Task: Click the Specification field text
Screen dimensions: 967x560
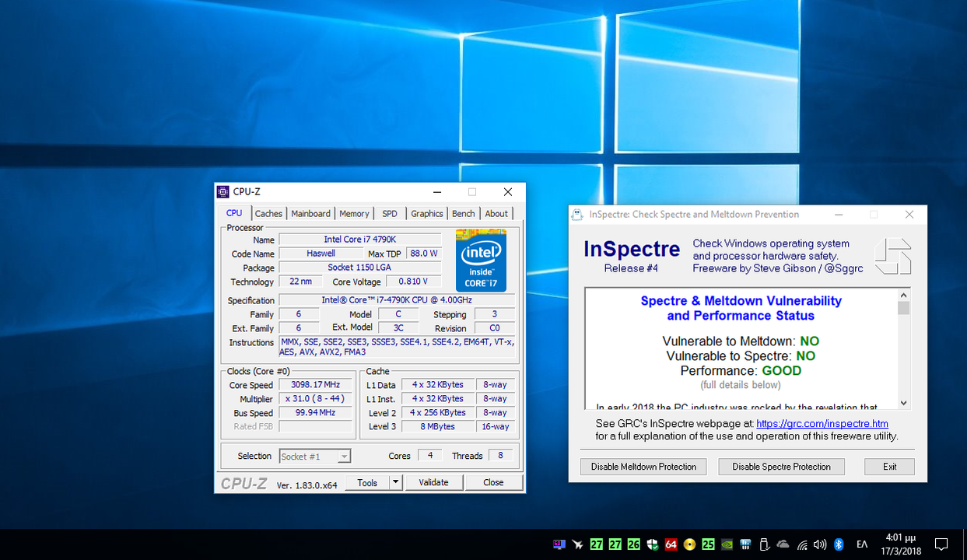Action: point(397,300)
